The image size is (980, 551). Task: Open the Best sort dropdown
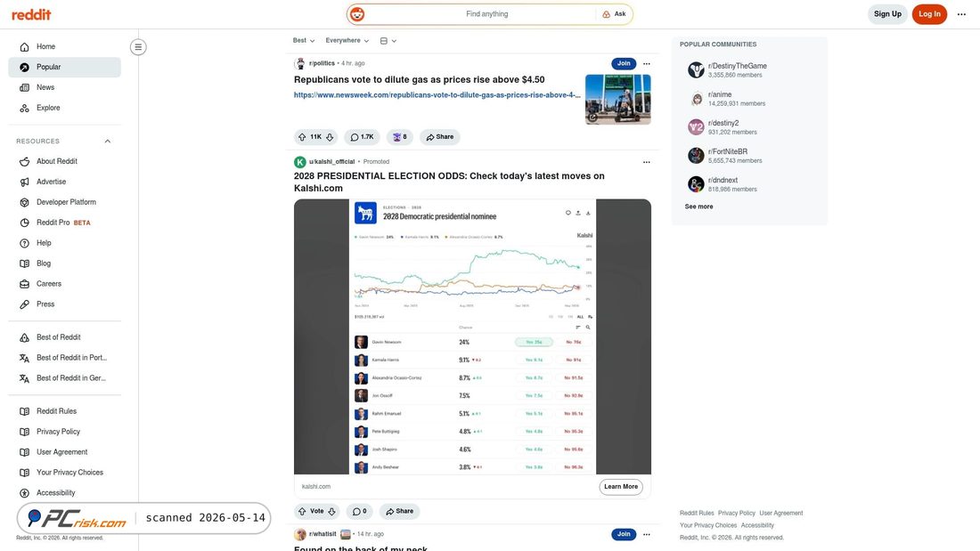point(304,41)
